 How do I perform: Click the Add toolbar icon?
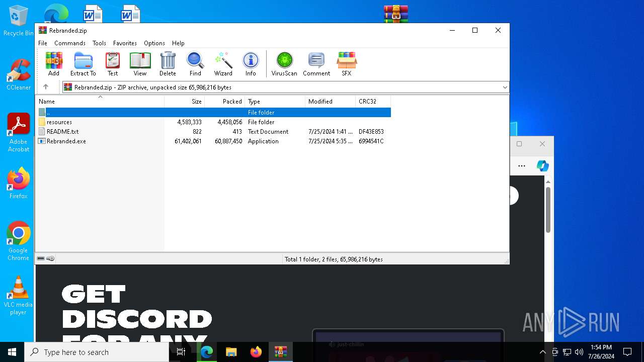[54, 64]
